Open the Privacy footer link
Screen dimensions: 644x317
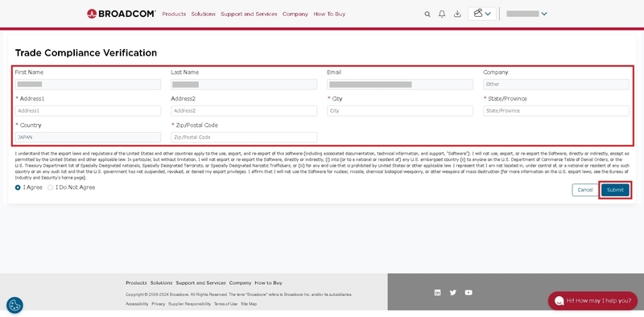point(158,304)
